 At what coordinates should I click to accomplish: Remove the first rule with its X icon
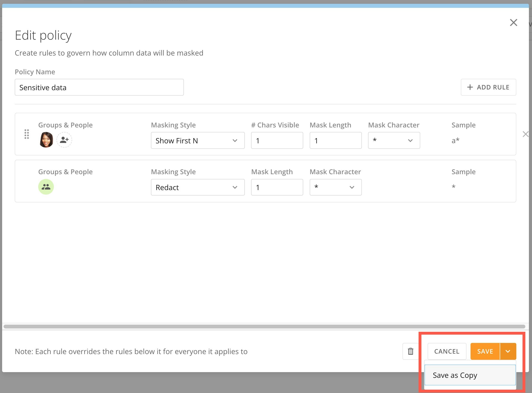coord(525,134)
